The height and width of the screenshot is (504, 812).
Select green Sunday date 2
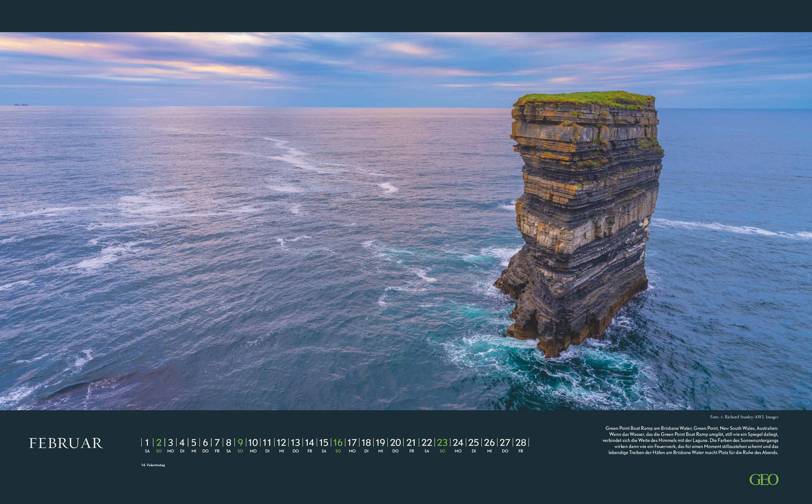click(x=159, y=443)
